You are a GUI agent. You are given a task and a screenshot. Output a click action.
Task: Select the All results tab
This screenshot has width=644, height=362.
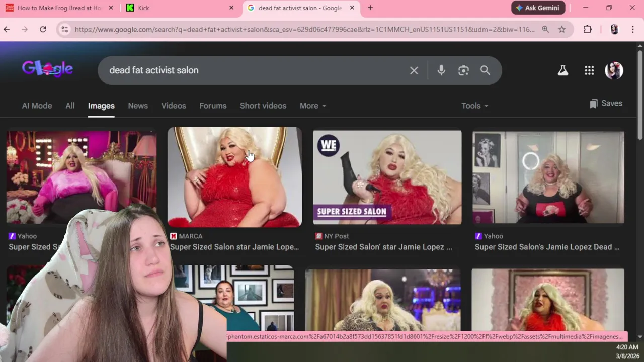[x=70, y=106]
